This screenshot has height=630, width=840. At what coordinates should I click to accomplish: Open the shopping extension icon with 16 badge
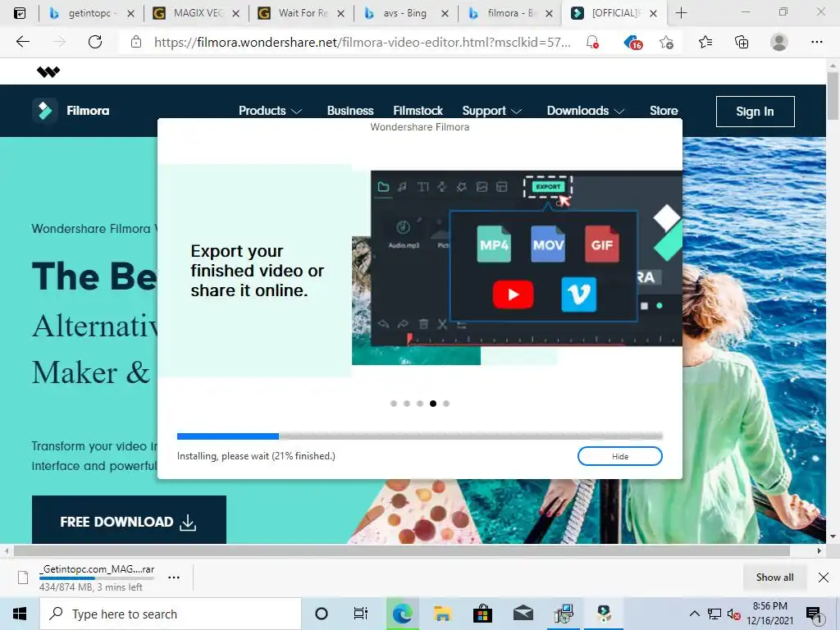[633, 43]
